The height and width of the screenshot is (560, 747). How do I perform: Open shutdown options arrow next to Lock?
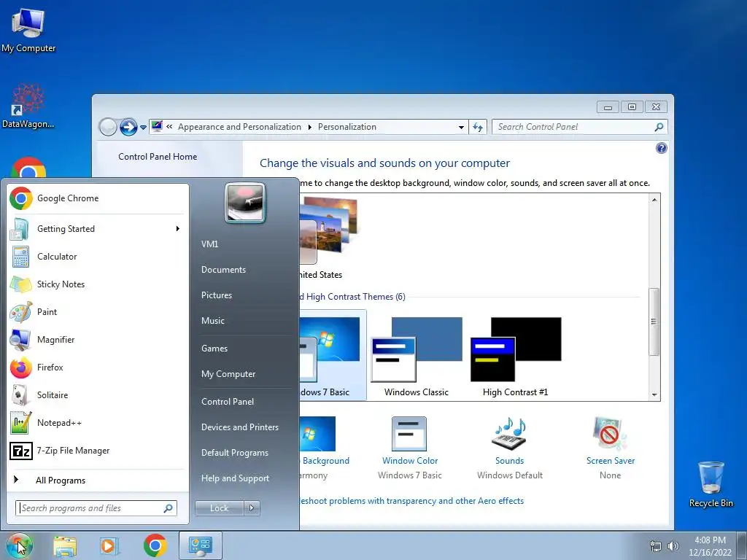[x=252, y=508]
